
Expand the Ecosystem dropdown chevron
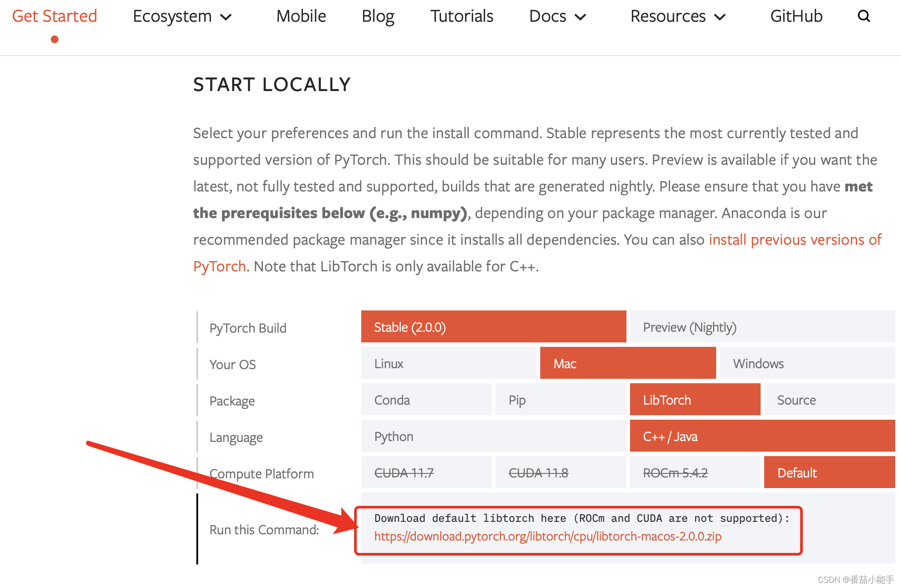226,17
